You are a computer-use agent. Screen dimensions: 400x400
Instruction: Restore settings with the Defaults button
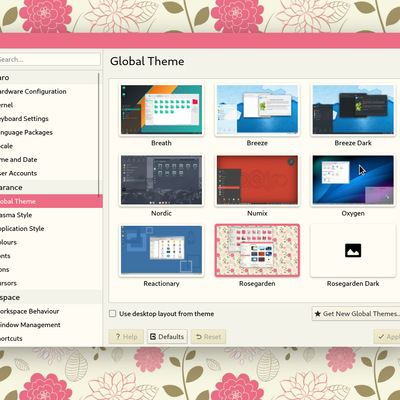click(x=167, y=337)
